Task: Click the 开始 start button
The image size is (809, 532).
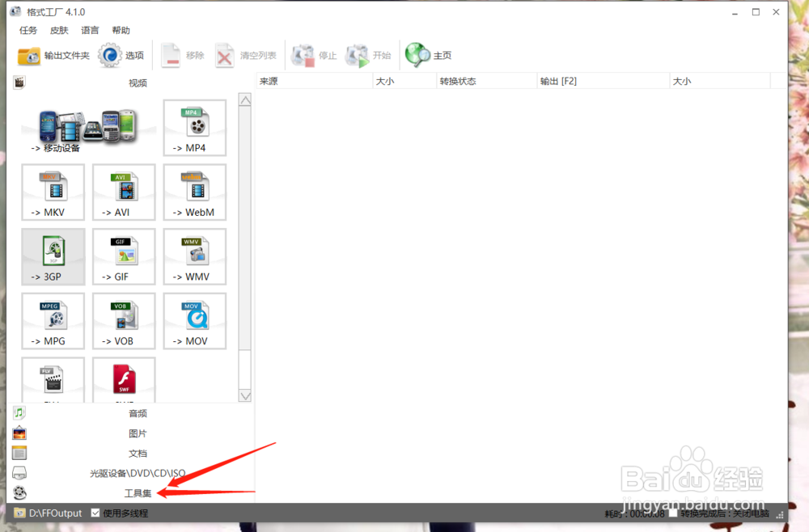Action: click(368, 55)
